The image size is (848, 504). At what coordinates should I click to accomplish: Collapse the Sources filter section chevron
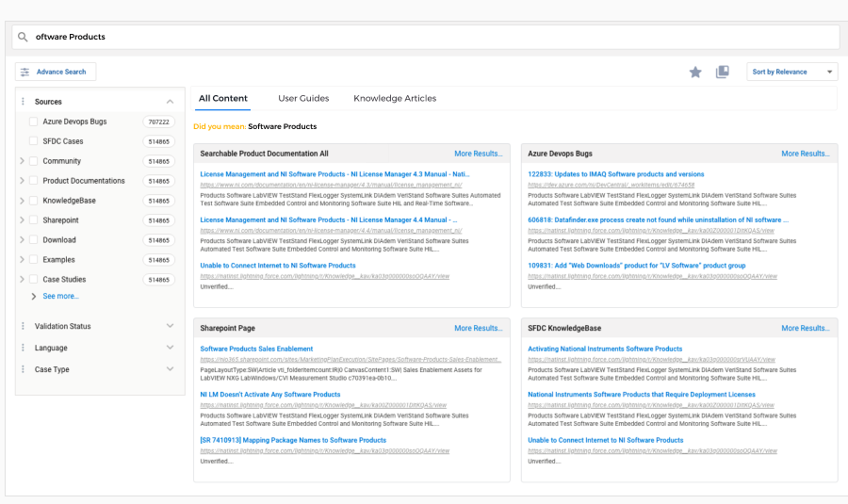click(x=170, y=102)
